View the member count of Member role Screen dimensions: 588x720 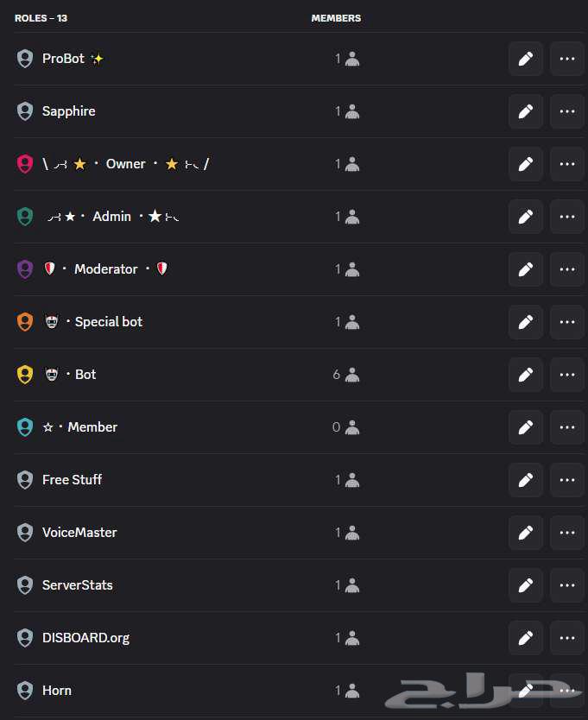(346, 427)
